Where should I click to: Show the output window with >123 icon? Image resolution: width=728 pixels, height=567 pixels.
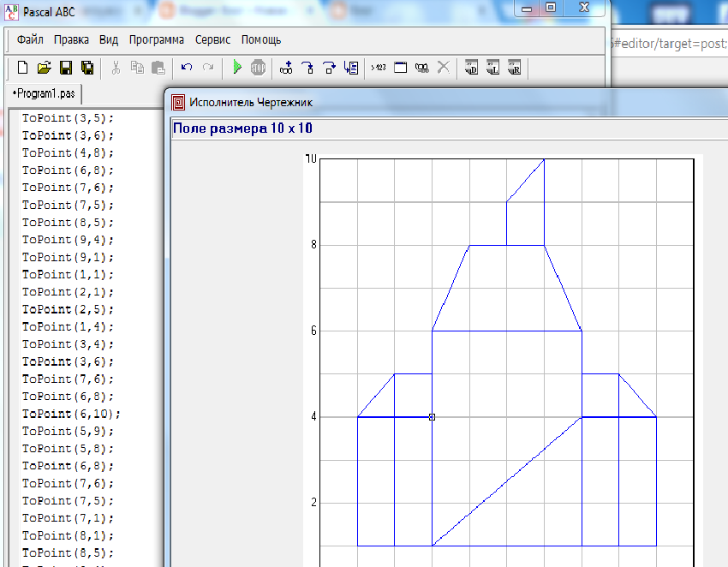pyautogui.click(x=379, y=68)
